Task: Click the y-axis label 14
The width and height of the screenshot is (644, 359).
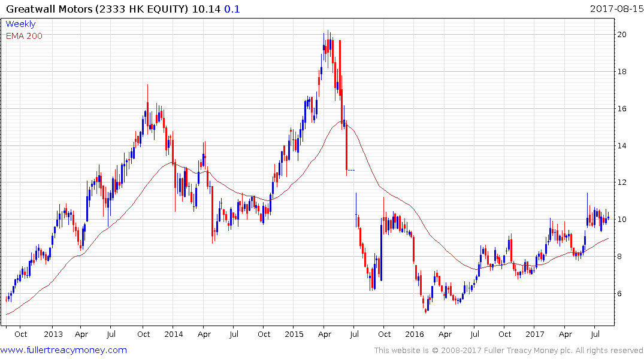Action: coord(622,145)
